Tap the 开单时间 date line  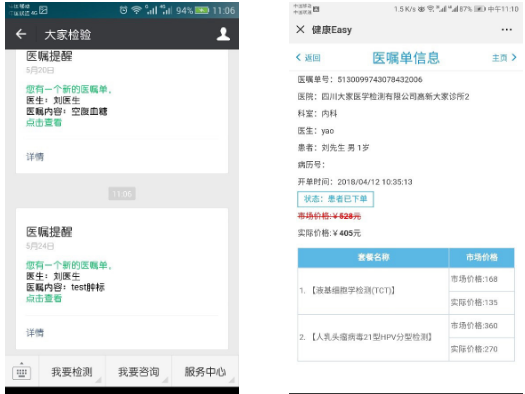pyautogui.click(x=355, y=182)
